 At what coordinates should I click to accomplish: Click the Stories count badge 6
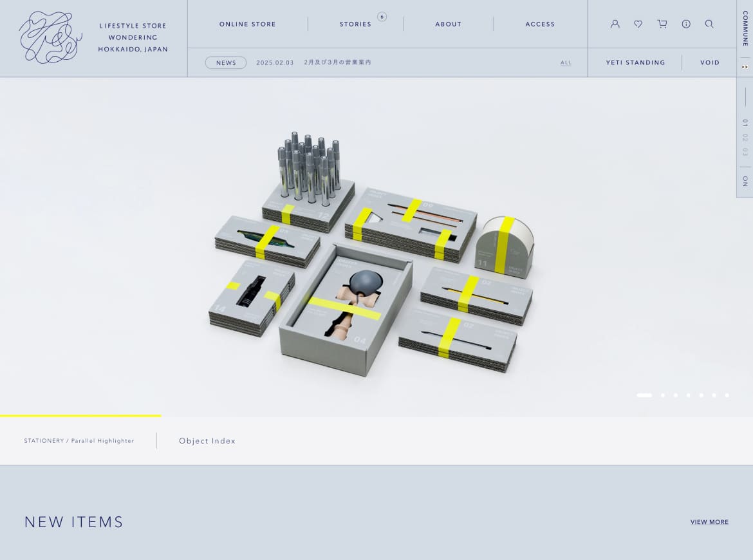[x=382, y=17]
